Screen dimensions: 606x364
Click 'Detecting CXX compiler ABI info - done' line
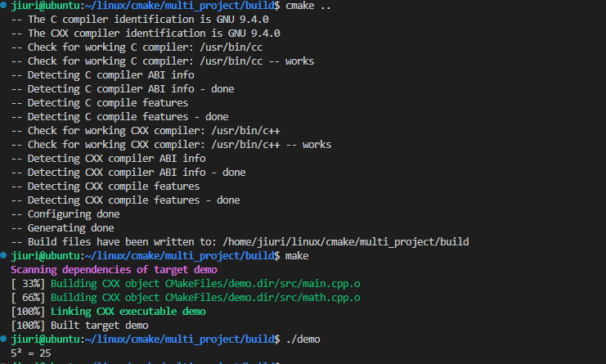(128, 173)
